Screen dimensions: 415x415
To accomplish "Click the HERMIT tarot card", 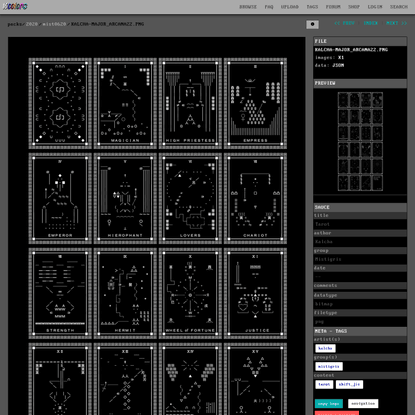I will [125, 293].
